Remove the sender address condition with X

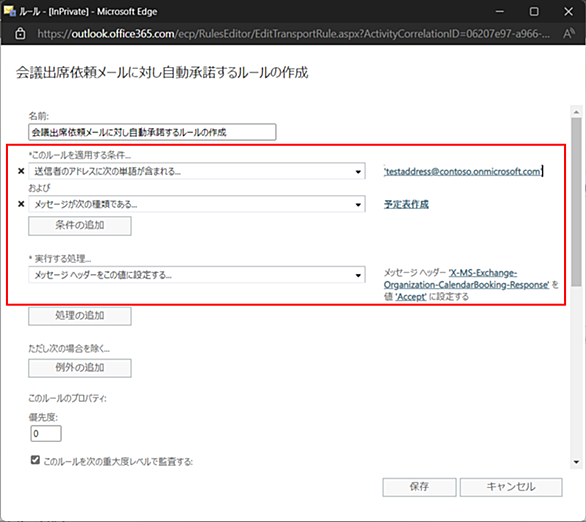click(x=21, y=171)
